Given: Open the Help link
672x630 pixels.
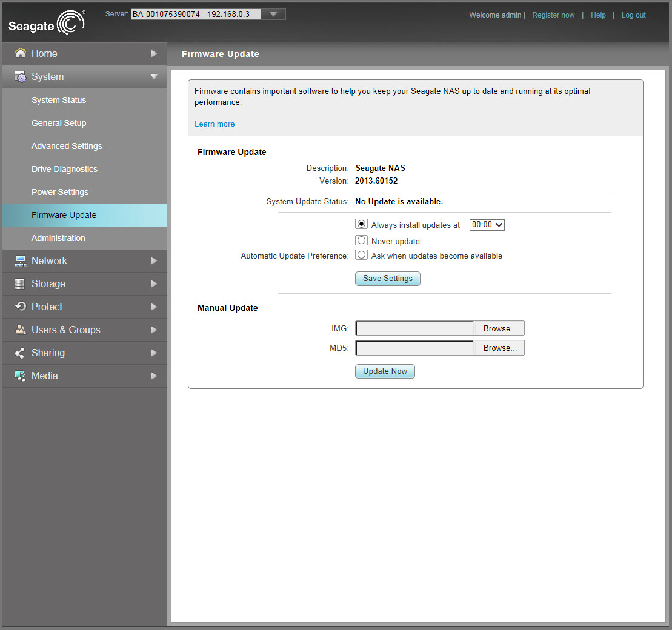Looking at the screenshot, I should (x=598, y=15).
